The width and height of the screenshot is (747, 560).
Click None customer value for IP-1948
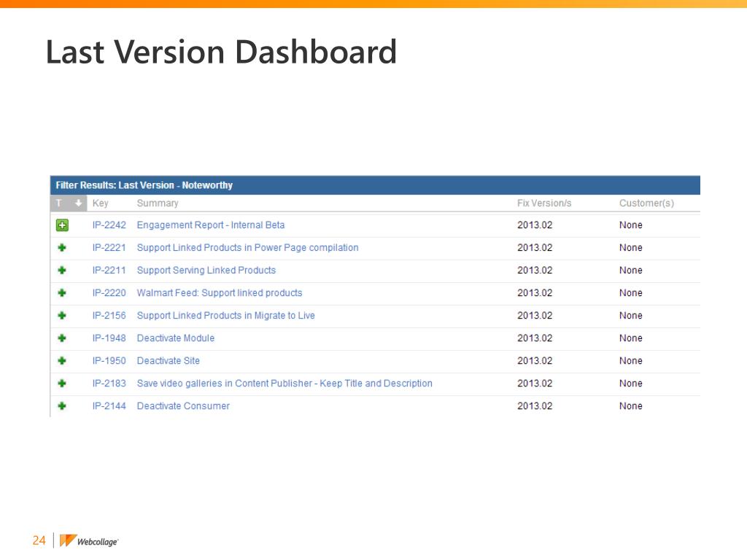point(631,338)
